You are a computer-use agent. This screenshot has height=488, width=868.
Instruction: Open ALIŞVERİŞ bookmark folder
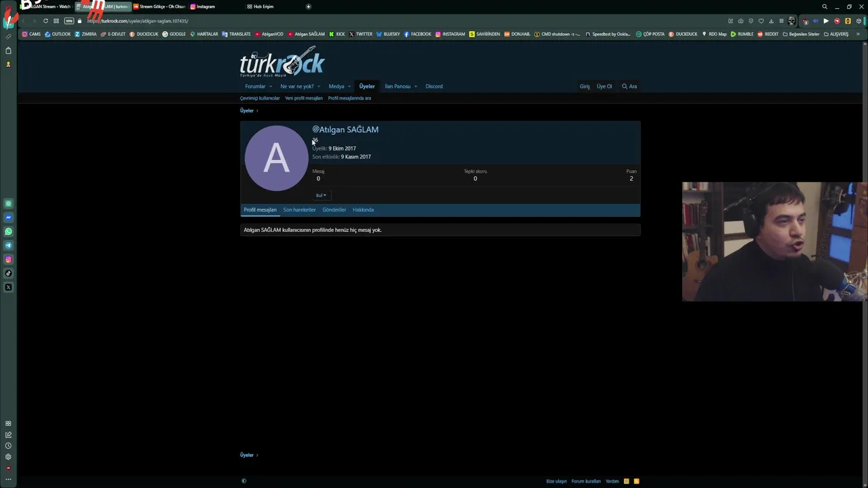coord(836,34)
